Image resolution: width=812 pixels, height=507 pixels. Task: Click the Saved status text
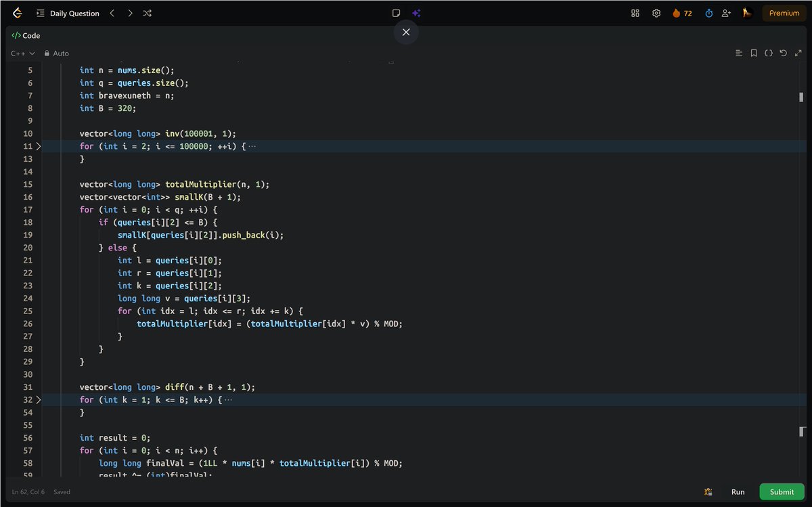62,492
